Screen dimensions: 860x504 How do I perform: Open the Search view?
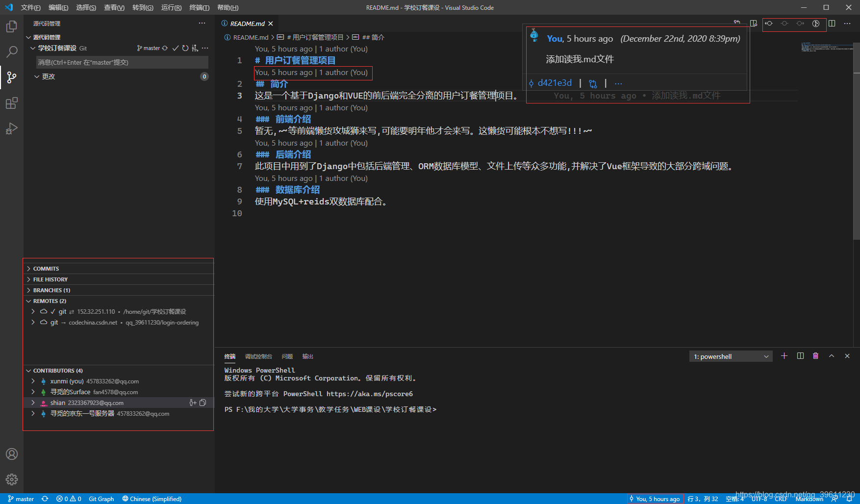[x=12, y=51]
